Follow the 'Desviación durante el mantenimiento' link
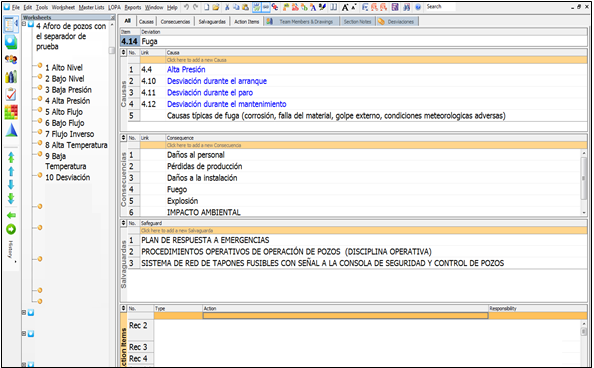This screenshot has width=594, height=368. click(227, 104)
